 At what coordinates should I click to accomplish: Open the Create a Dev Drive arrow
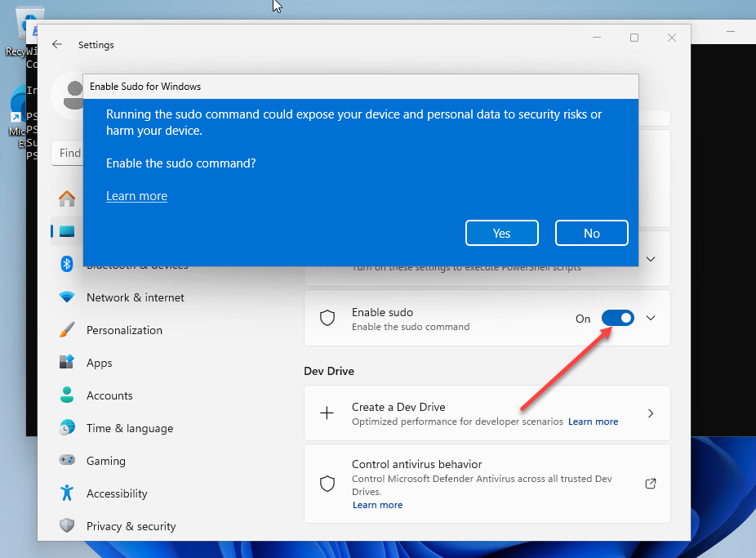[x=651, y=413]
